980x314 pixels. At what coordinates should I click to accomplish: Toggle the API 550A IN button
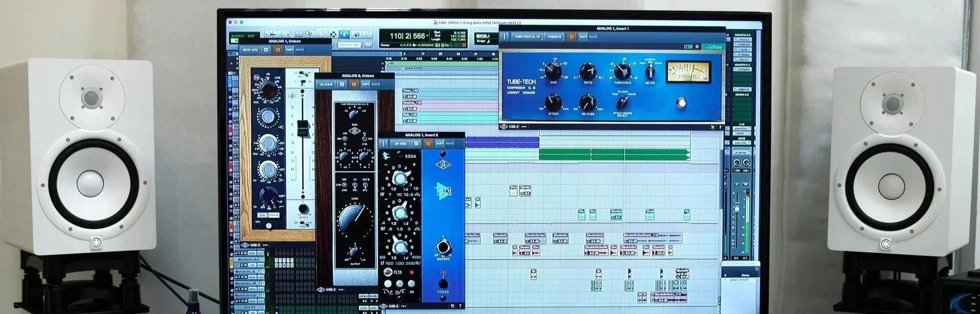[411, 284]
